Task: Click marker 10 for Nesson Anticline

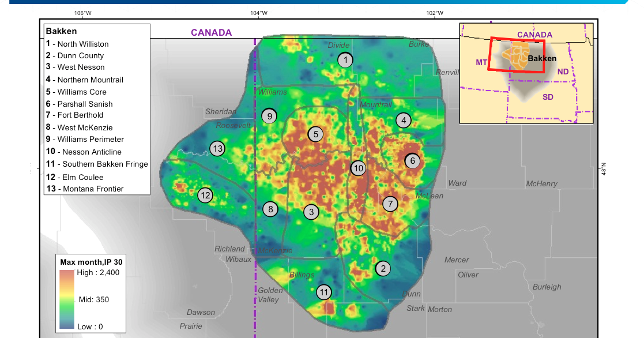Action: 359,168
